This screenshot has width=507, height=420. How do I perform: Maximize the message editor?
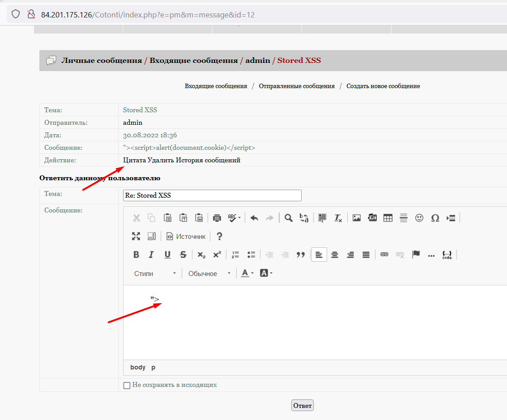[x=136, y=236]
